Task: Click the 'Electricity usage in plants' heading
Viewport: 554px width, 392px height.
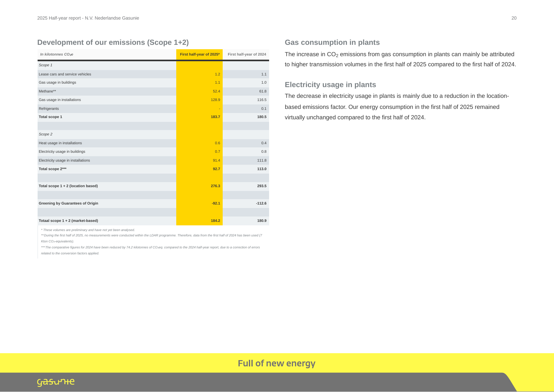Action: [330, 85]
